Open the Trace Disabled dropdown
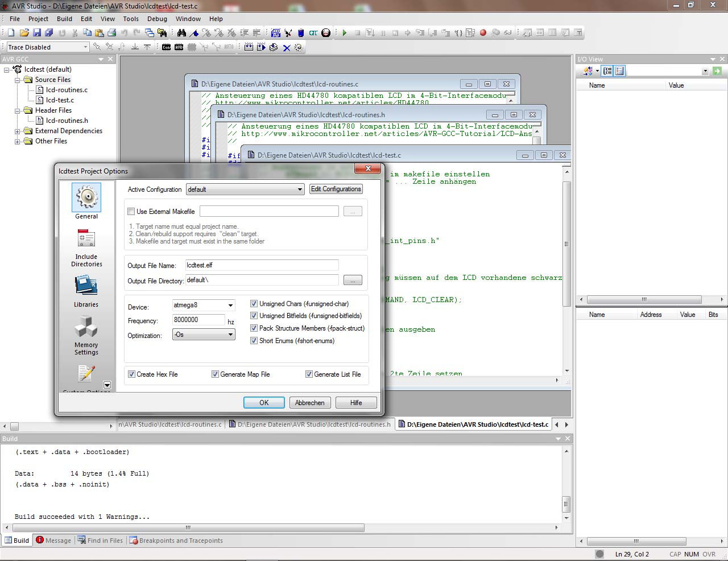 tap(48, 47)
